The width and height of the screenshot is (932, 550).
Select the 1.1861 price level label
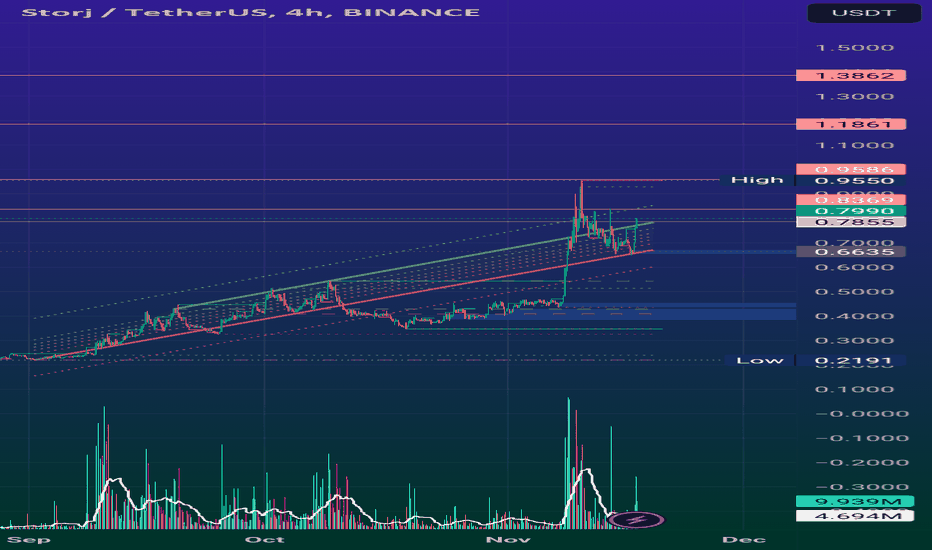pos(851,124)
